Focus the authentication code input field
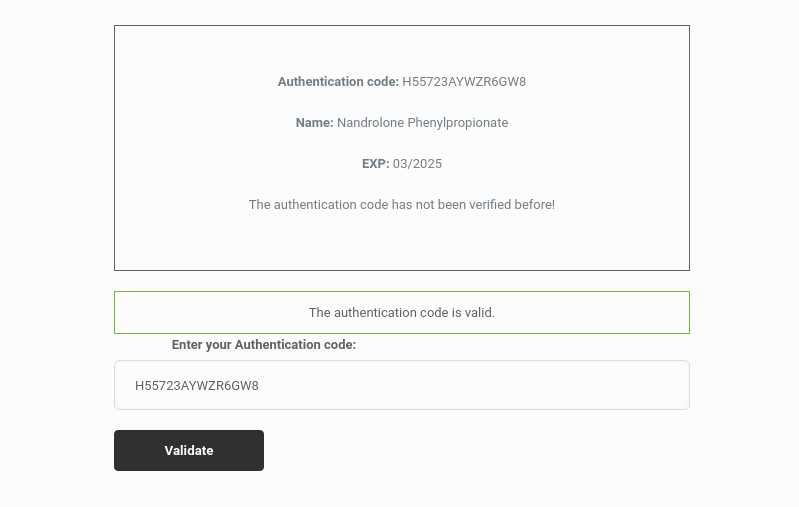The width and height of the screenshot is (799, 507). click(x=402, y=385)
